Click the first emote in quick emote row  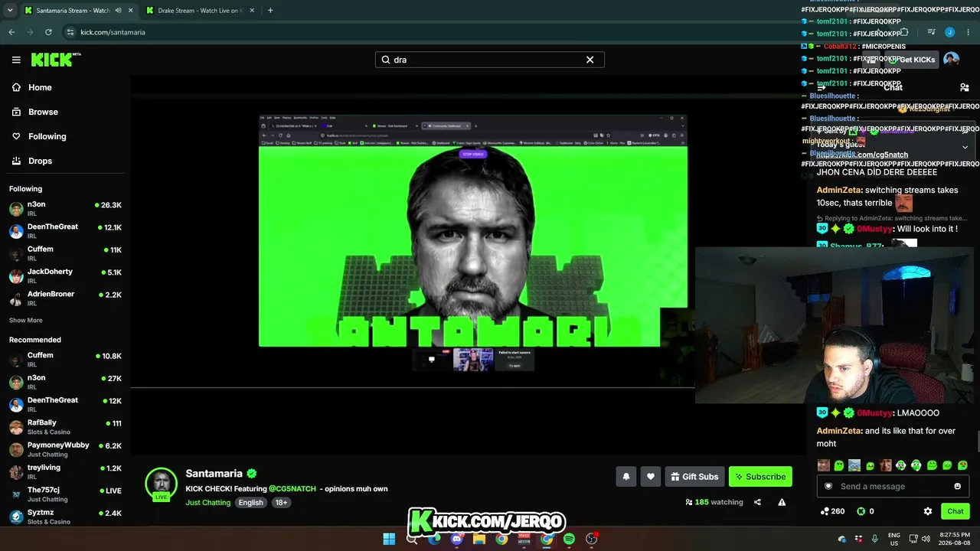click(x=823, y=465)
